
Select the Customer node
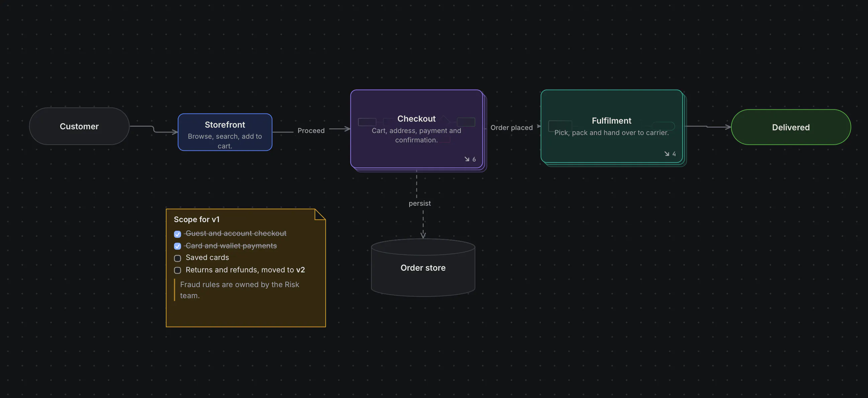79,126
